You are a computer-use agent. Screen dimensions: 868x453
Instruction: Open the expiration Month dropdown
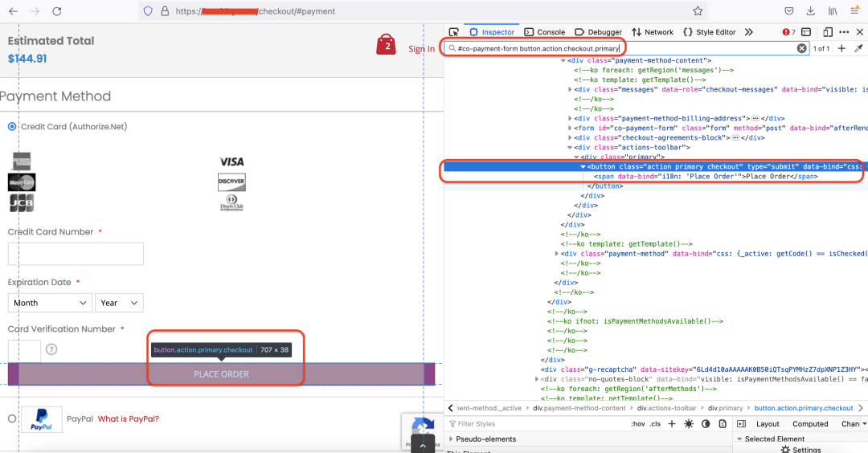(50, 303)
